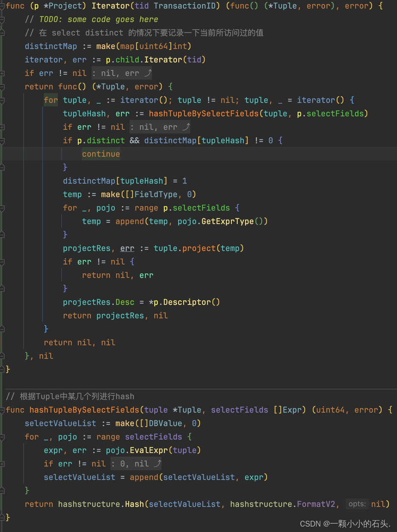The height and width of the screenshot is (532, 397).
Task: Collapse the func hashTupleBySelectFields declaration fold
Action: [2, 410]
